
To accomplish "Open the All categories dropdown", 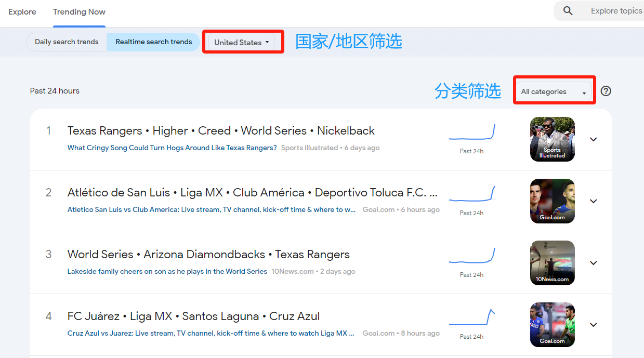I will click(x=553, y=92).
